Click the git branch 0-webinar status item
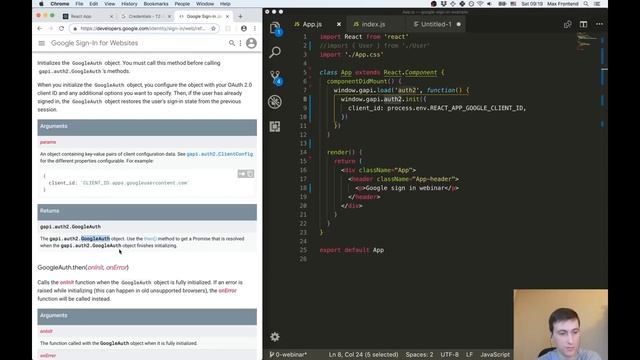The height and width of the screenshot is (360, 640). coord(288,354)
